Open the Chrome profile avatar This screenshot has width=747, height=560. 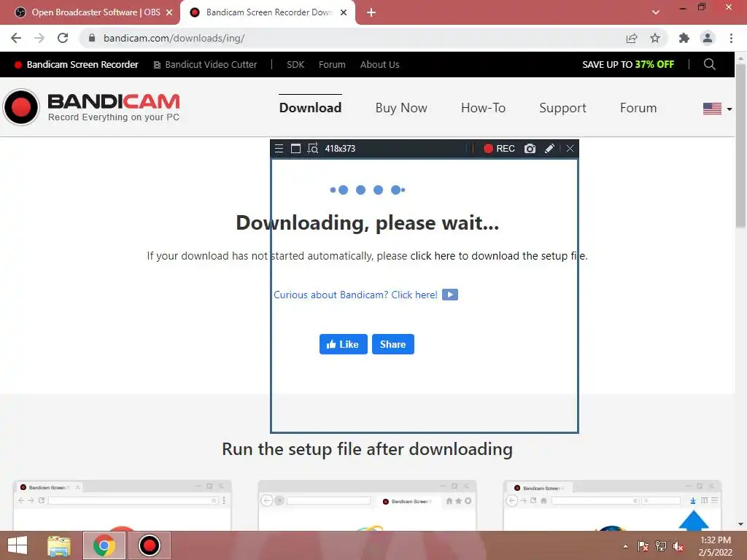pyautogui.click(x=708, y=38)
